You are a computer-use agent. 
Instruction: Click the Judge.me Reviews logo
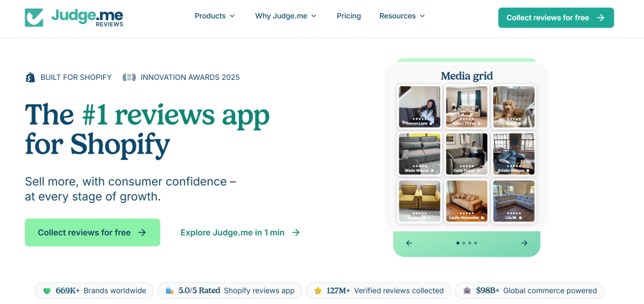pyautogui.click(x=74, y=18)
